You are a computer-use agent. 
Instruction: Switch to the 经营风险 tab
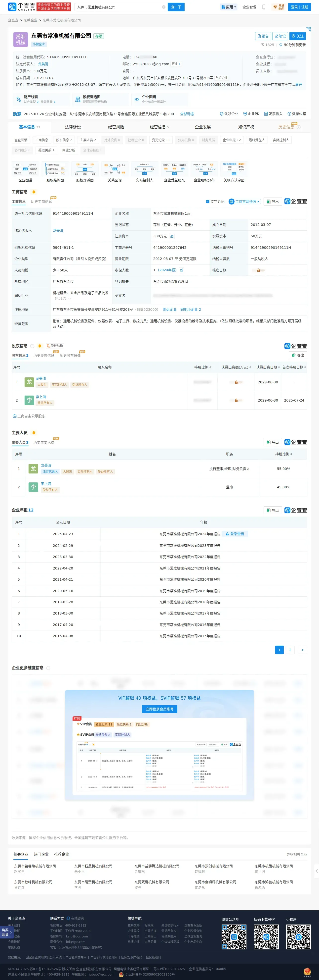tap(116, 127)
